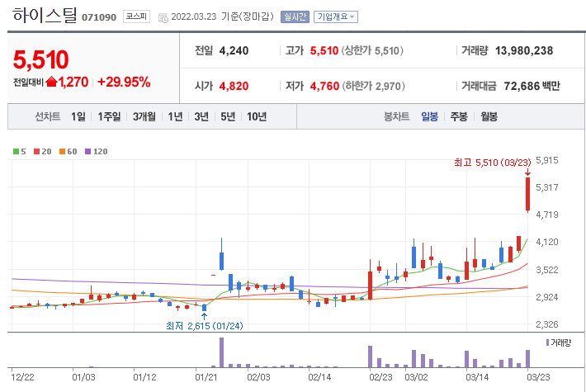Click the orange 60-day moving average swatch
Screen dimensions: 586x392
point(63,151)
